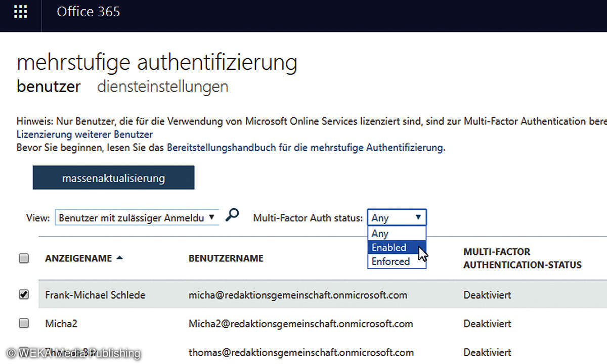Screen dimensions: 607x364
Task: Choose Enabled in the status list
Action: (x=397, y=247)
